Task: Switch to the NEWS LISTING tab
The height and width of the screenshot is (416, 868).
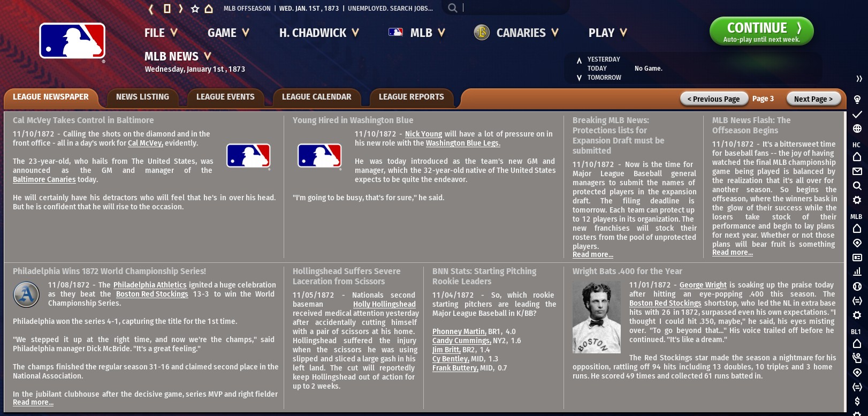Action: [x=142, y=97]
